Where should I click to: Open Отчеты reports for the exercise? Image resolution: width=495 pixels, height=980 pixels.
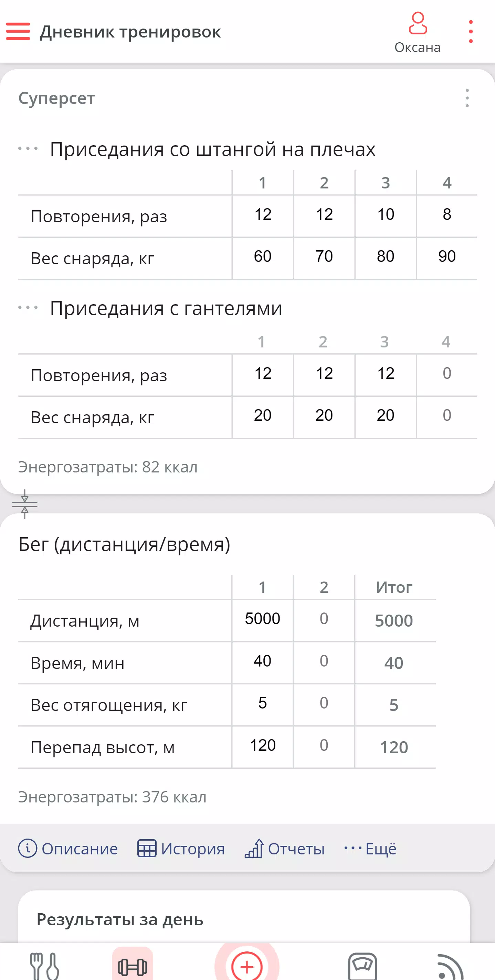tap(285, 849)
